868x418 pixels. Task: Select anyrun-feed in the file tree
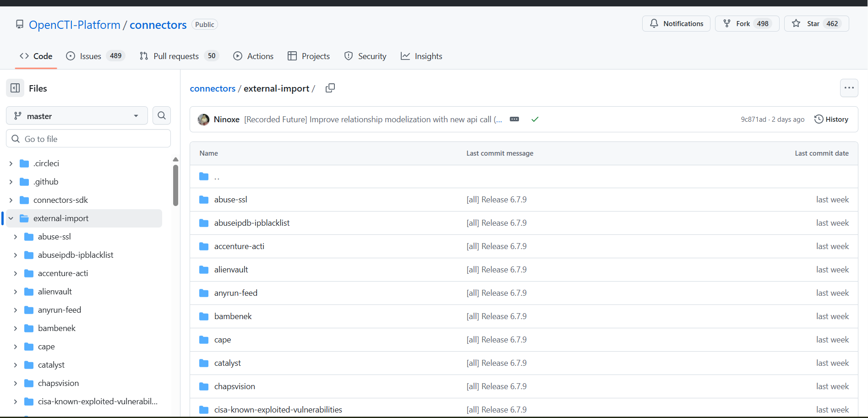[60, 310]
